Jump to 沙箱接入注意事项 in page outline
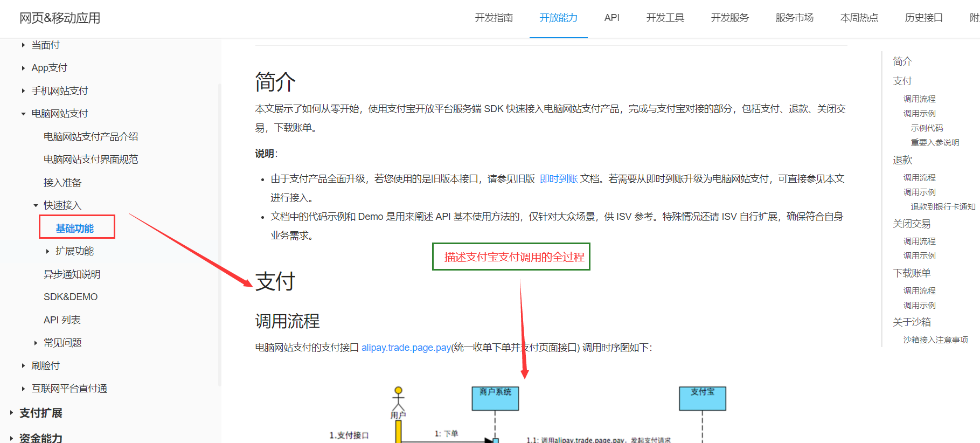 click(x=935, y=340)
